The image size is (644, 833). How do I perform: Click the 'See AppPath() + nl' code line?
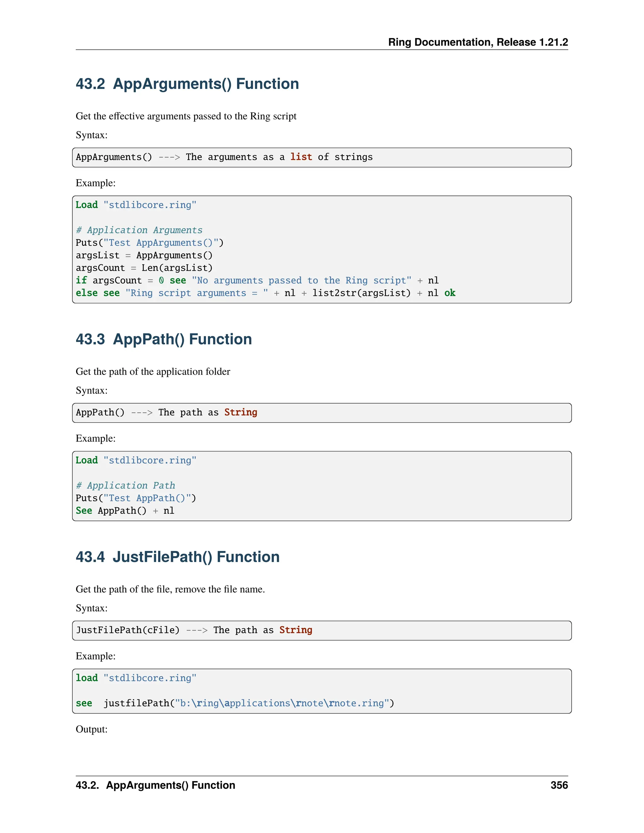point(125,511)
